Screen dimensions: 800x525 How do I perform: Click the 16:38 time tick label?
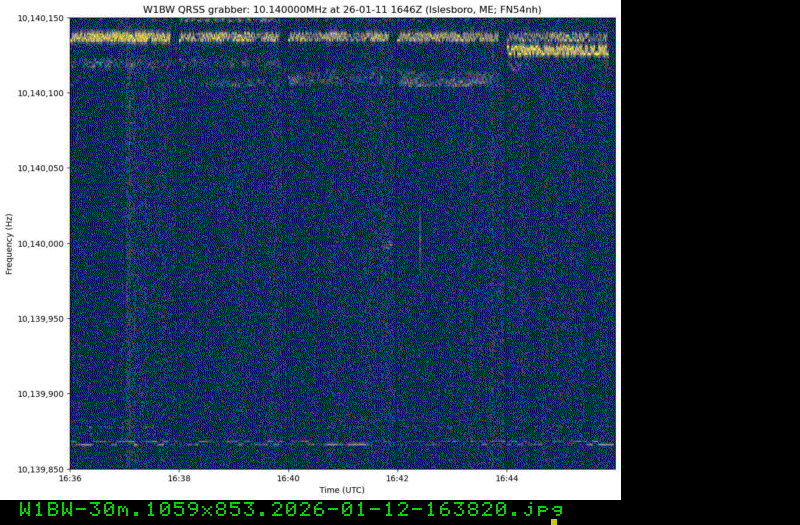179,479
